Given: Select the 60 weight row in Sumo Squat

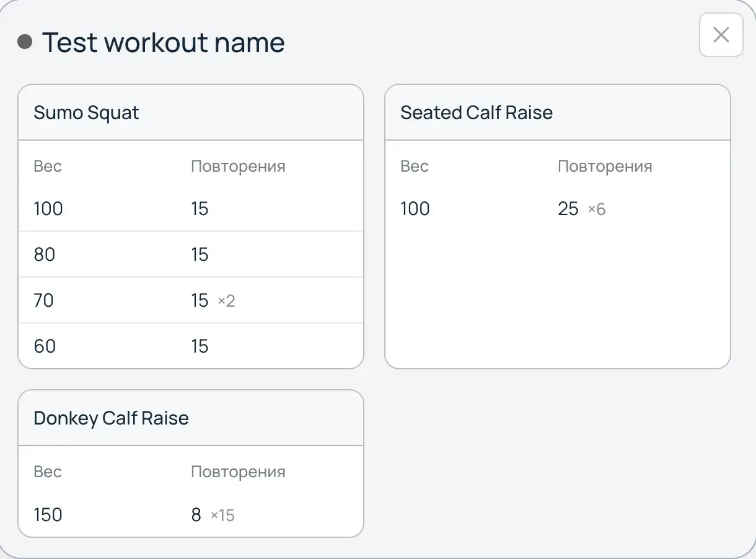Looking at the screenshot, I should tap(44, 346).
